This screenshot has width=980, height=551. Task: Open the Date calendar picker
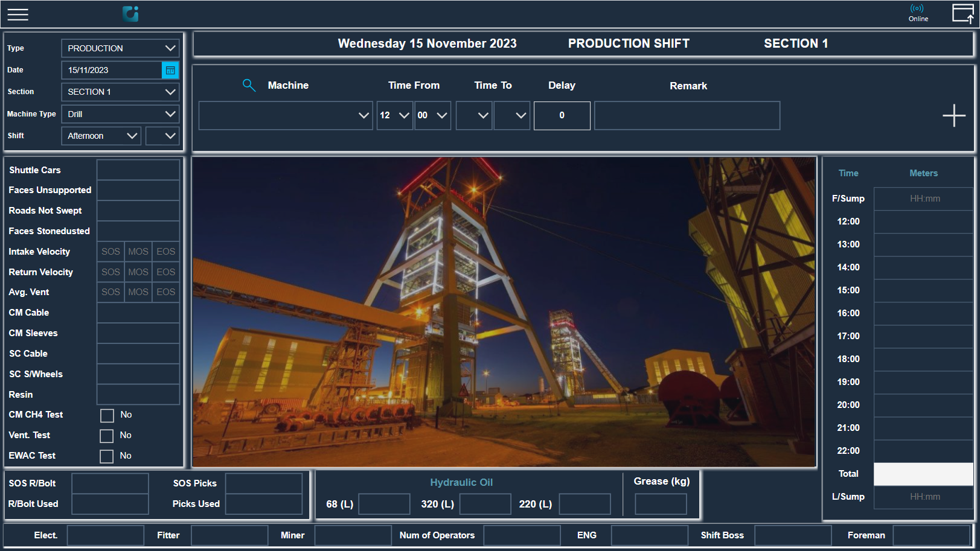click(170, 70)
